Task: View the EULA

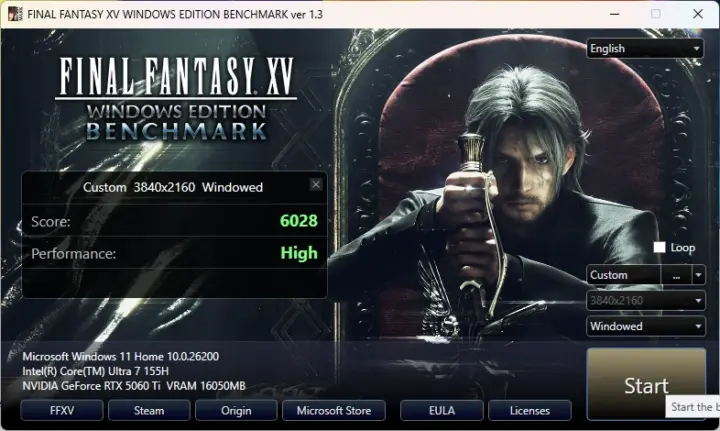Action: coord(442,410)
